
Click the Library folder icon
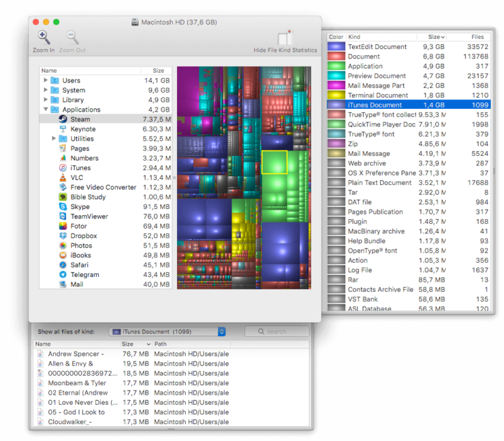click(x=55, y=100)
